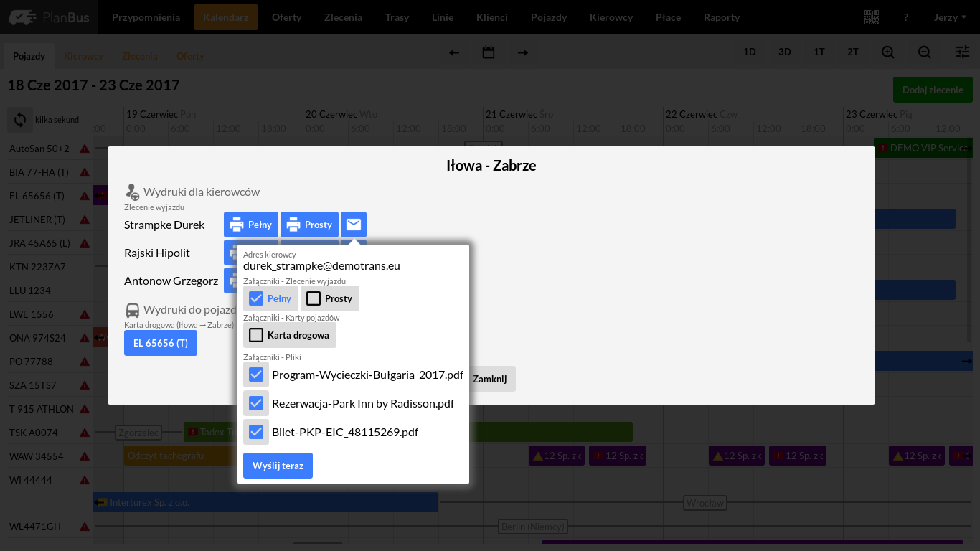Open calendar view settings via sliders icon
The width and height of the screenshot is (980, 551).
[x=962, y=52]
